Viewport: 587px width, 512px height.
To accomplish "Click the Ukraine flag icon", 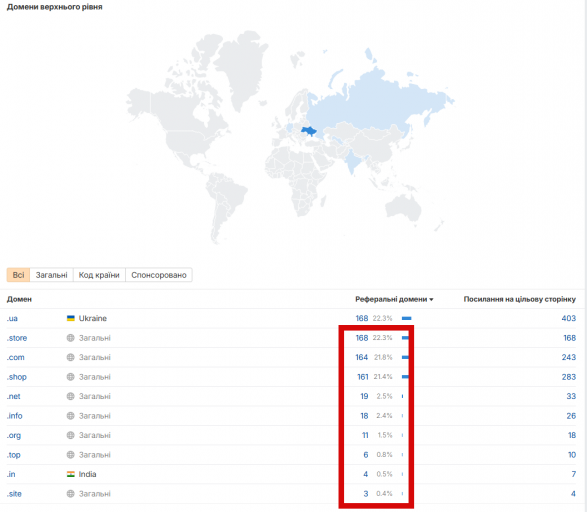I will [70, 318].
